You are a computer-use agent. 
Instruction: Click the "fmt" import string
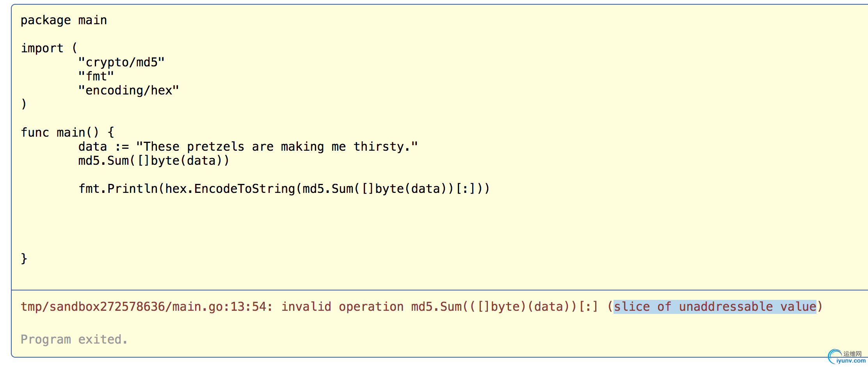[x=96, y=77]
